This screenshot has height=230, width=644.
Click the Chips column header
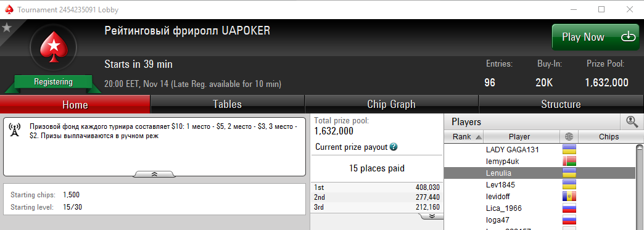click(x=609, y=137)
